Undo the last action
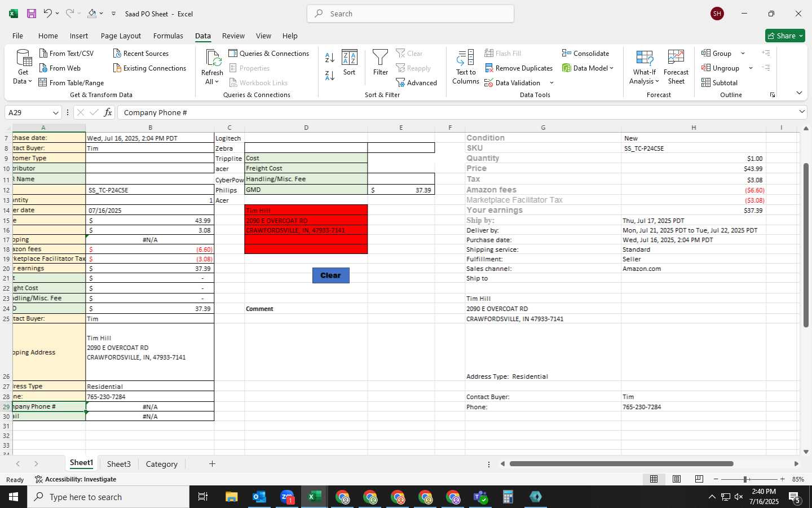 48,14
